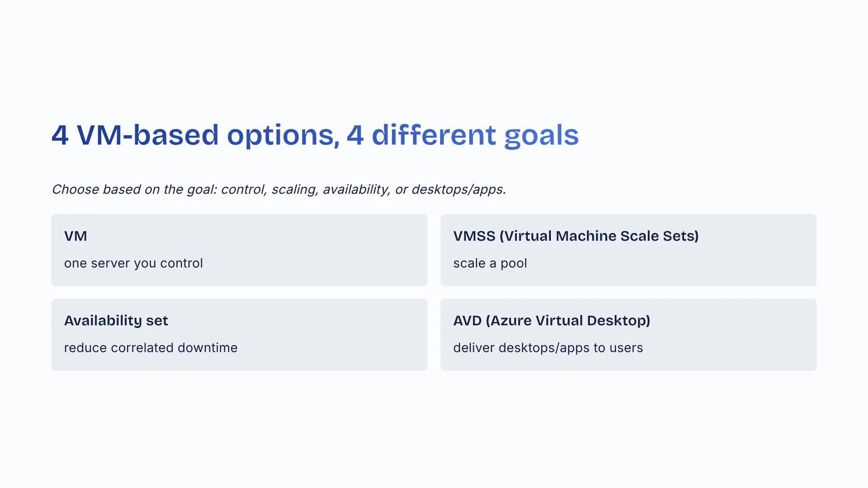Select the "AVD (Azure Virtual Desktop)" heading

pyautogui.click(x=552, y=320)
